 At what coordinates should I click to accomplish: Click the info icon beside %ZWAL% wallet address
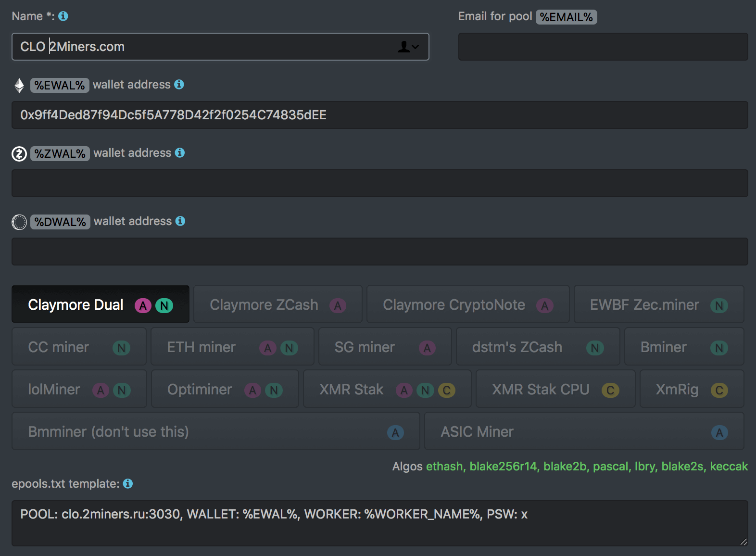click(180, 153)
